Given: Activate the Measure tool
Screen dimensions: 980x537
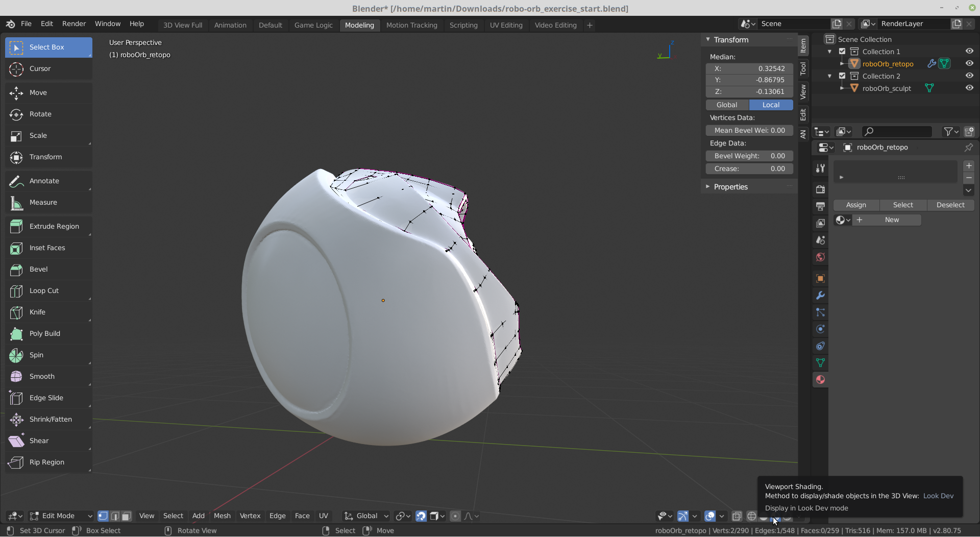Looking at the screenshot, I should tap(48, 202).
